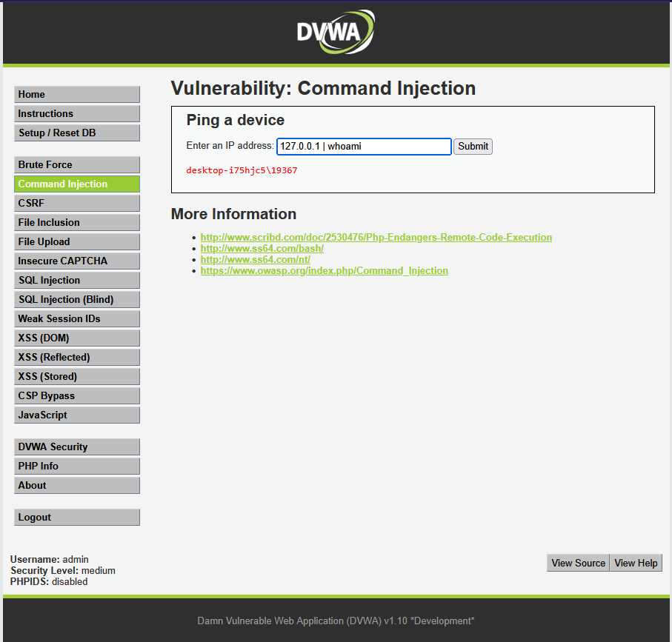Go to the Instructions page

[x=77, y=113]
